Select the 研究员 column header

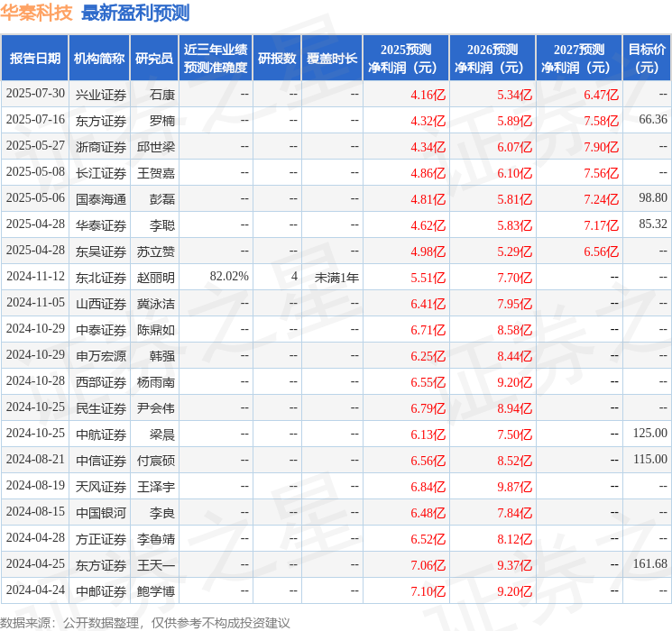(154, 59)
